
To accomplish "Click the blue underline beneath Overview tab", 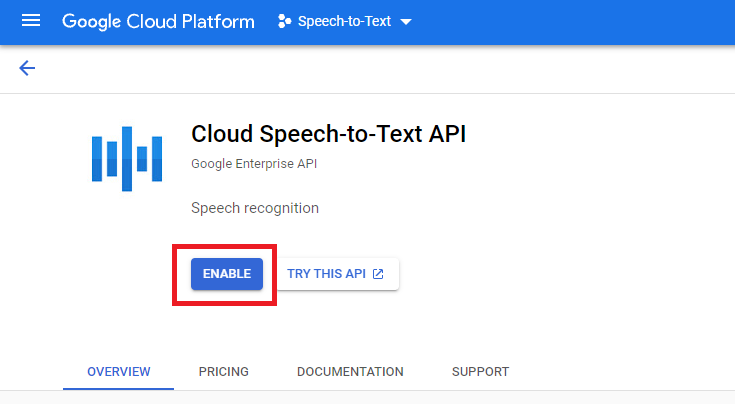I will click(x=118, y=388).
